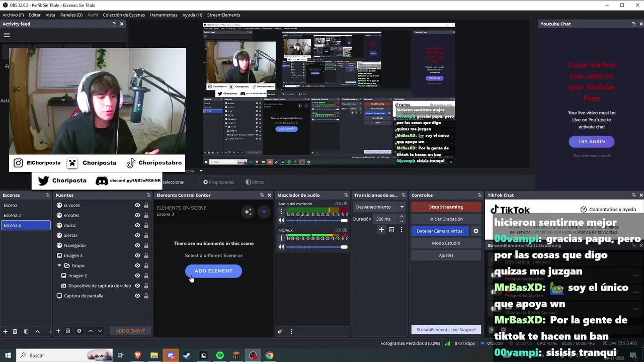Open scene filters icon in Escenas toolbar

coord(26,331)
